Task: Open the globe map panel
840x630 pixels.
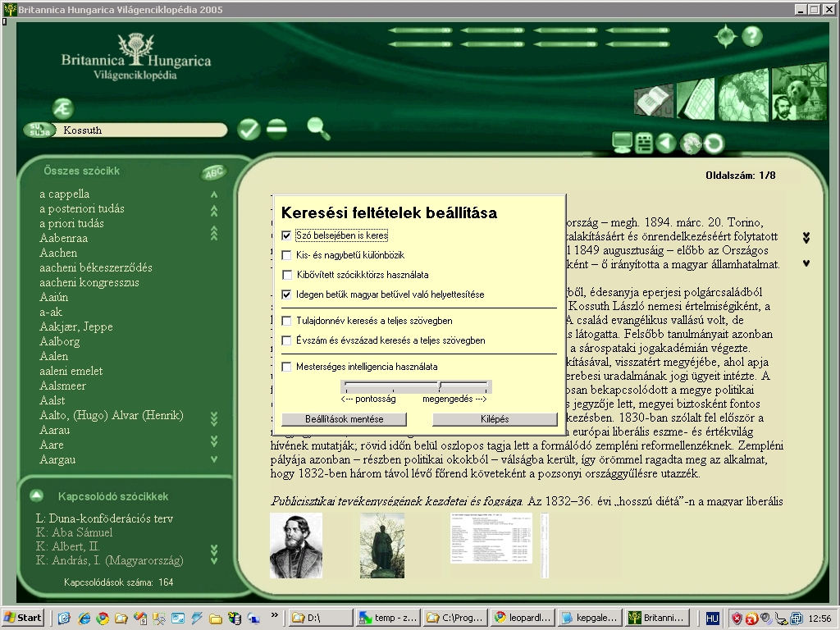Action: [743, 95]
